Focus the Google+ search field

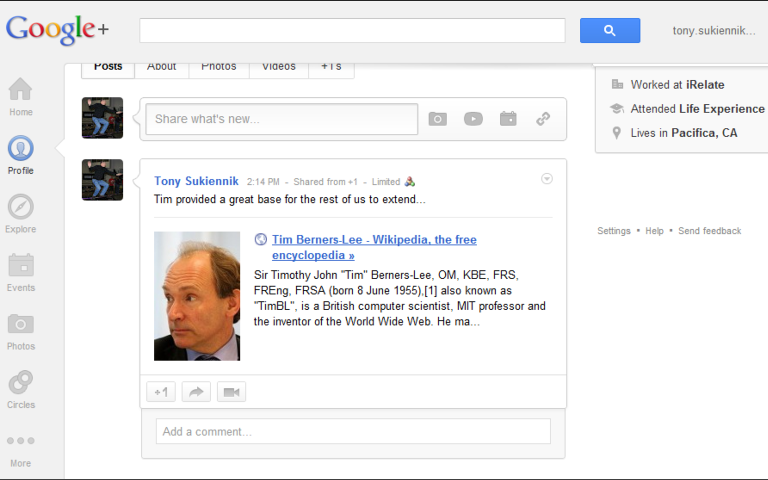click(352, 30)
